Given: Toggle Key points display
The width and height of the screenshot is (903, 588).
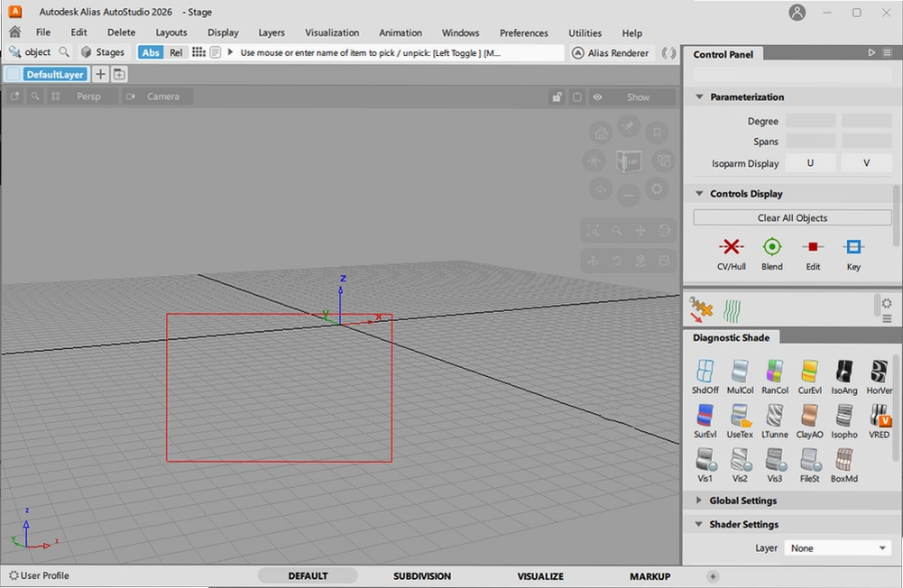Looking at the screenshot, I should pos(853,254).
